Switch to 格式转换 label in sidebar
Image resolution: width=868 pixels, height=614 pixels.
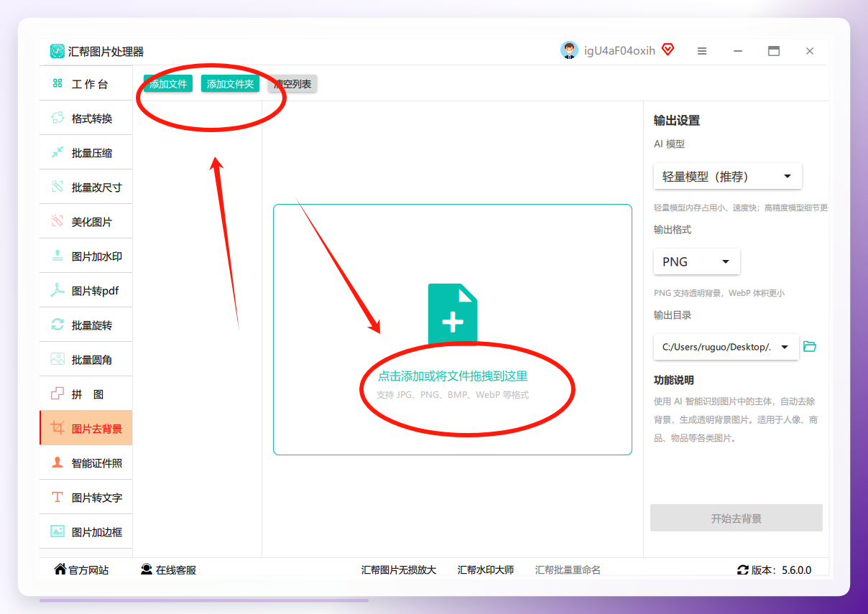click(92, 118)
